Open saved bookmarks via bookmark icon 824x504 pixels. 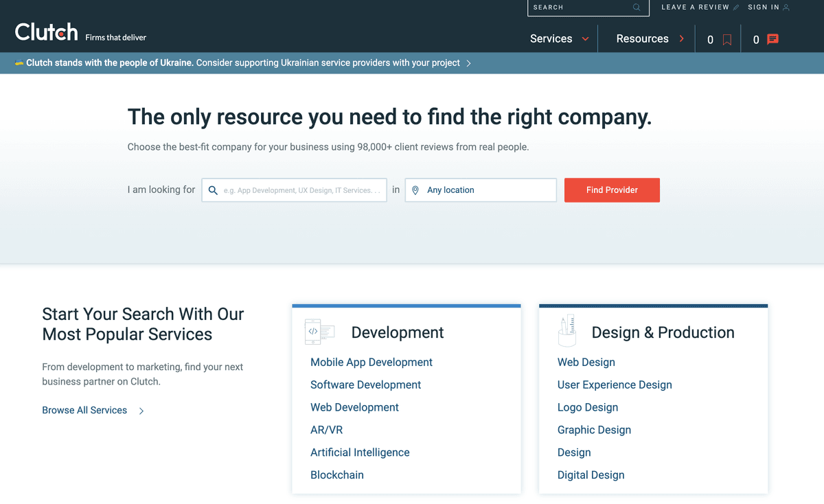point(727,40)
